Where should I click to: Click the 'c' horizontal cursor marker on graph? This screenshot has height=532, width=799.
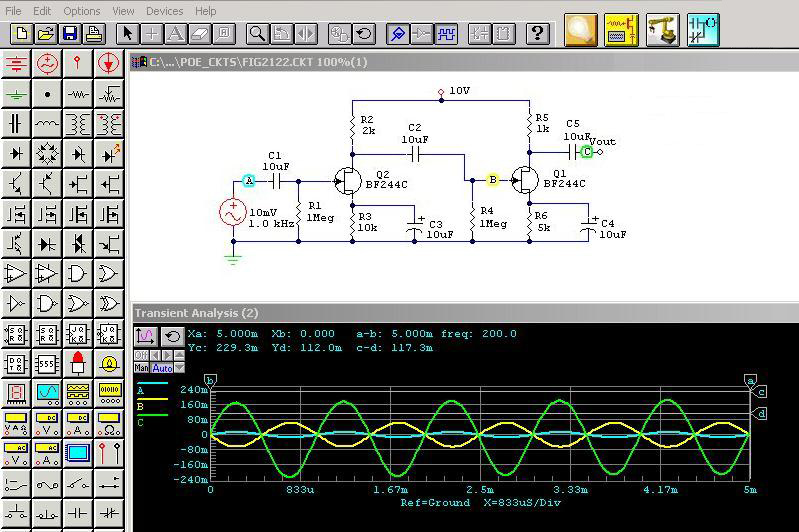click(761, 392)
